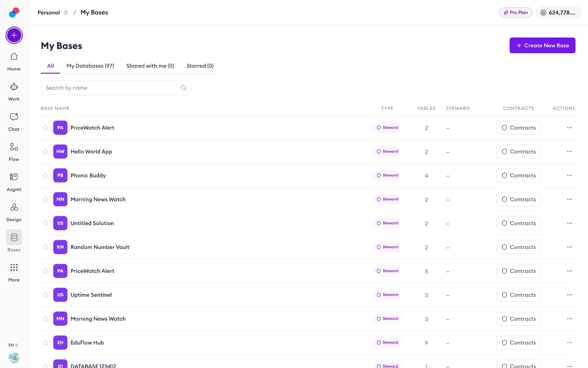588x368 pixels.
Task: Click the BASE NAME column header
Action: [55, 108]
